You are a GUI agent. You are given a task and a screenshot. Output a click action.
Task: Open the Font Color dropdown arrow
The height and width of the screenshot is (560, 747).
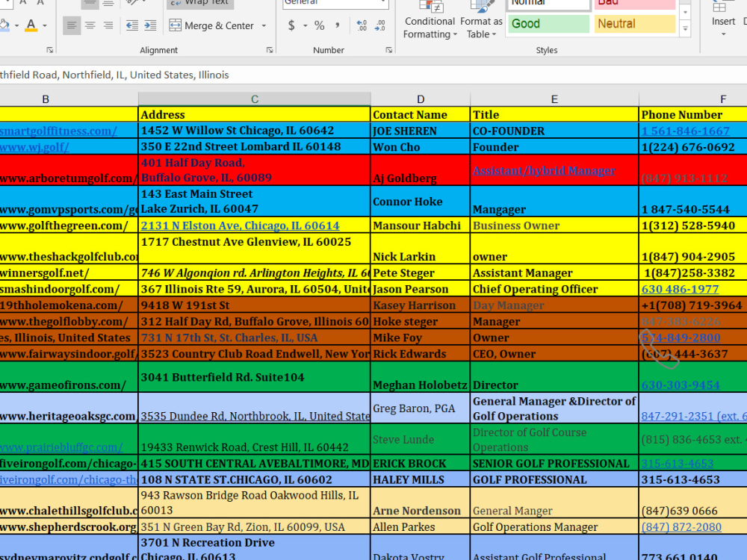pyautogui.click(x=45, y=25)
